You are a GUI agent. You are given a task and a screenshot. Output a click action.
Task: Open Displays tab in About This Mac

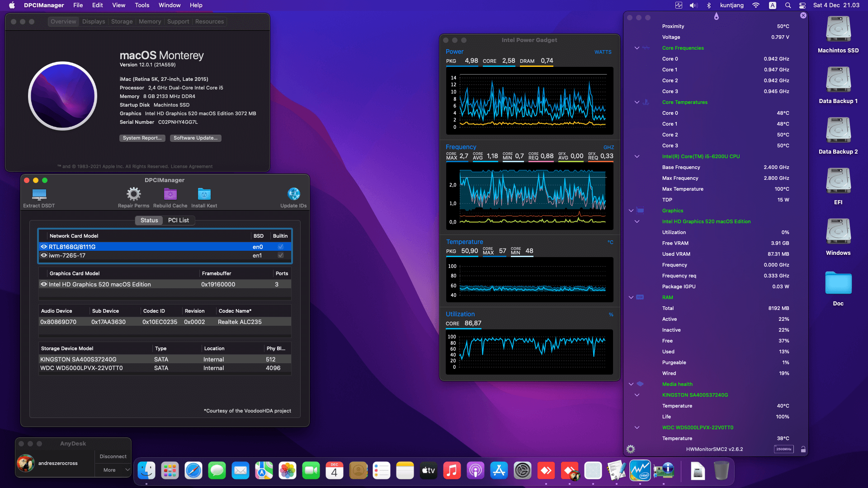(94, 22)
